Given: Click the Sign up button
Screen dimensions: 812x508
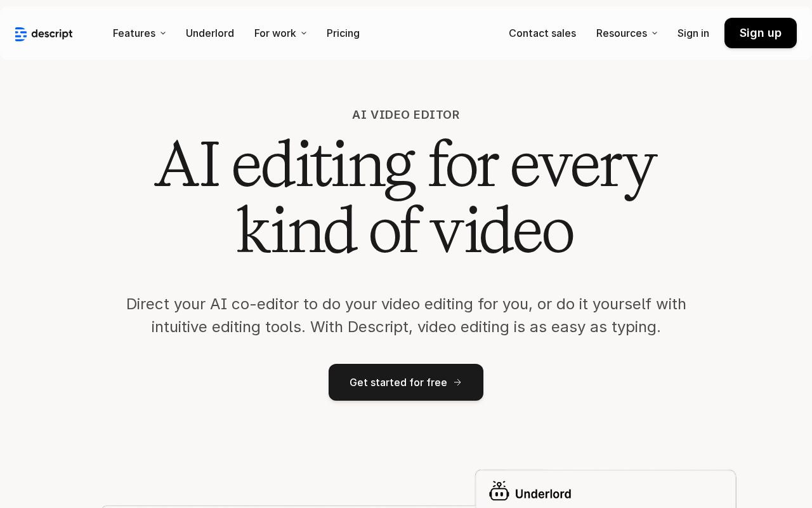Looking at the screenshot, I should coord(761,33).
